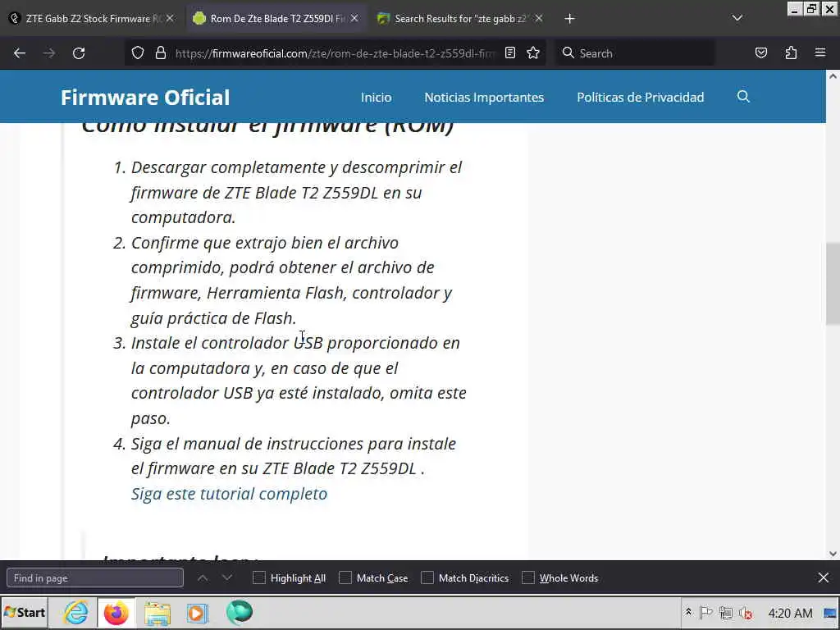840x630 pixels.
Task: Follow the Siga este tutorial completo link
Action: point(229,493)
